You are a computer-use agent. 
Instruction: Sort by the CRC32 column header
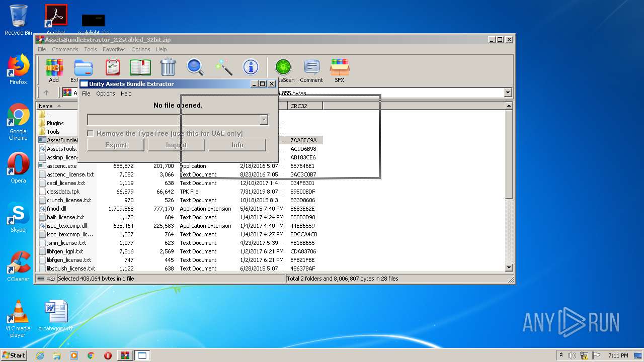[x=305, y=106]
